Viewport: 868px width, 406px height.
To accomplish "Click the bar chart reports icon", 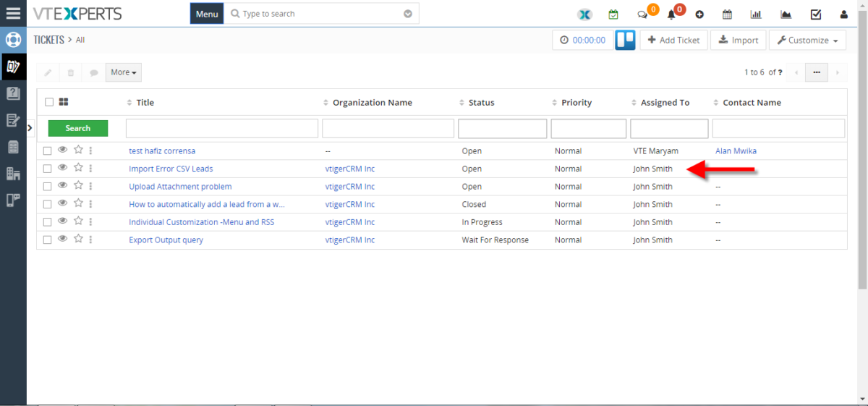I will point(757,14).
